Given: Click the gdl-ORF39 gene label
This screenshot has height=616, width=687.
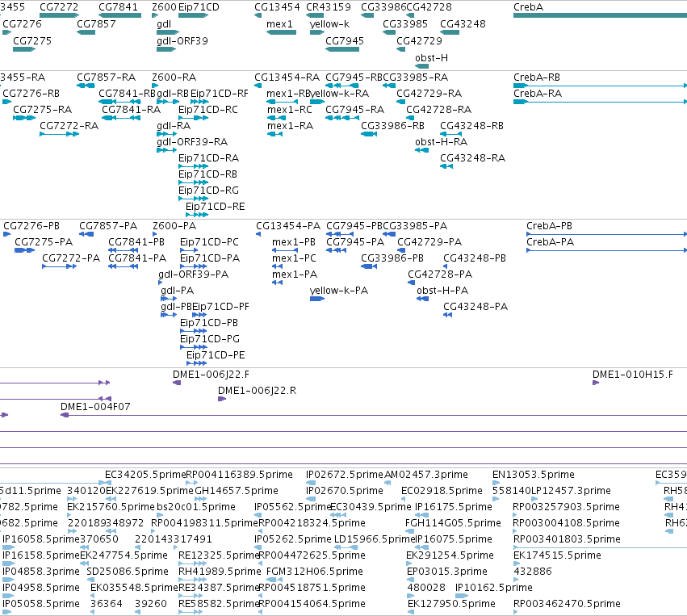Looking at the screenshot, I should [x=182, y=40].
